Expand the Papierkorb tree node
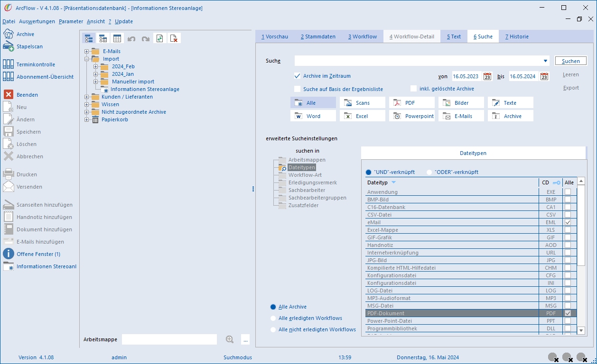 (x=86, y=119)
